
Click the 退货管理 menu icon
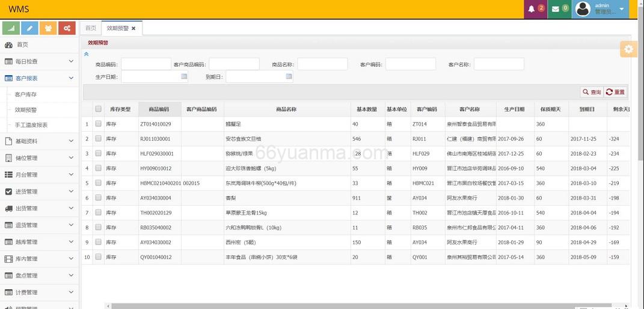coord(8,225)
